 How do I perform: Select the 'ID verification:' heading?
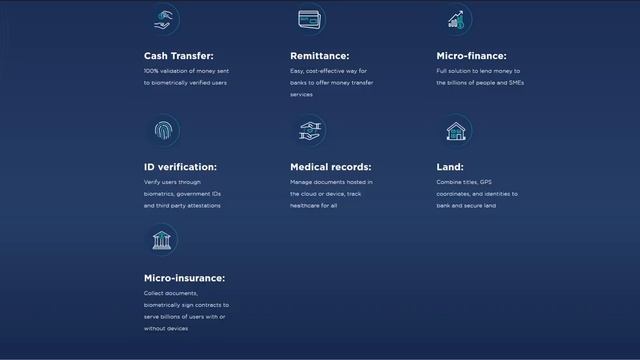[180, 167]
